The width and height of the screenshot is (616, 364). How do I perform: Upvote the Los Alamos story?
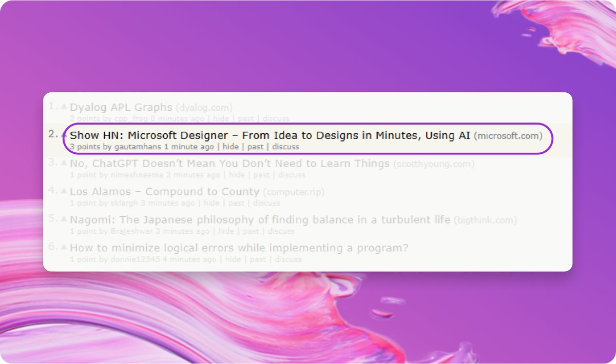click(64, 191)
